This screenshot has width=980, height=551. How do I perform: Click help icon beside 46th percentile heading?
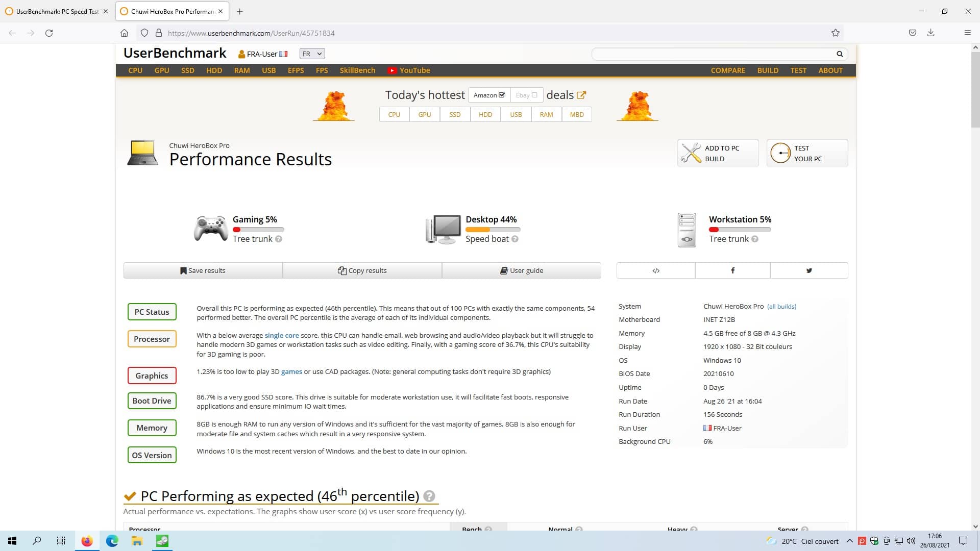click(429, 496)
